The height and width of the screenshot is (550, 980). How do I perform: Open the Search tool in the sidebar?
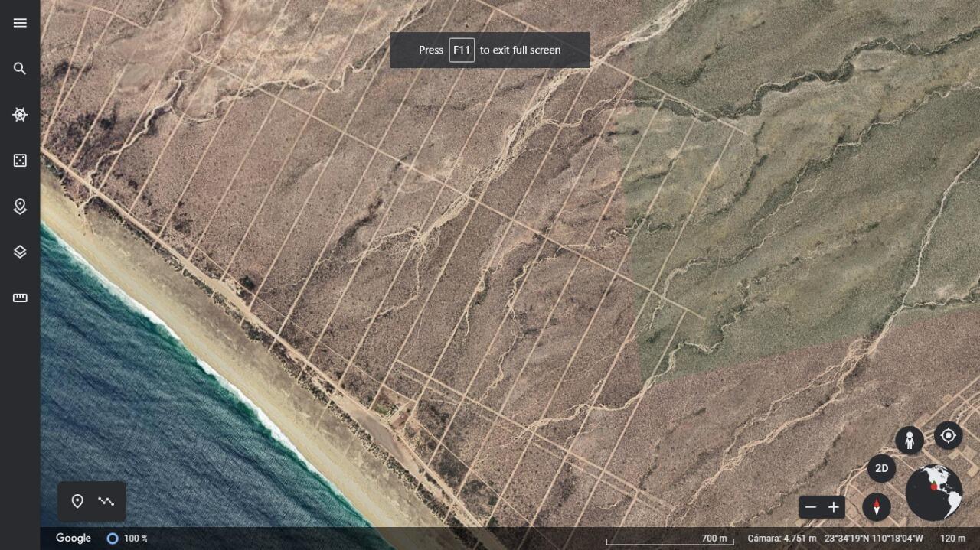(x=20, y=69)
